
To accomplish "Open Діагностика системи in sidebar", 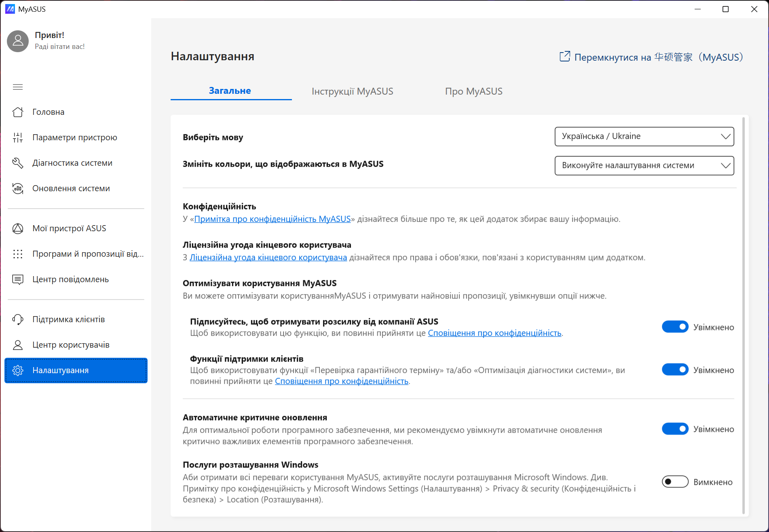I will (x=76, y=163).
